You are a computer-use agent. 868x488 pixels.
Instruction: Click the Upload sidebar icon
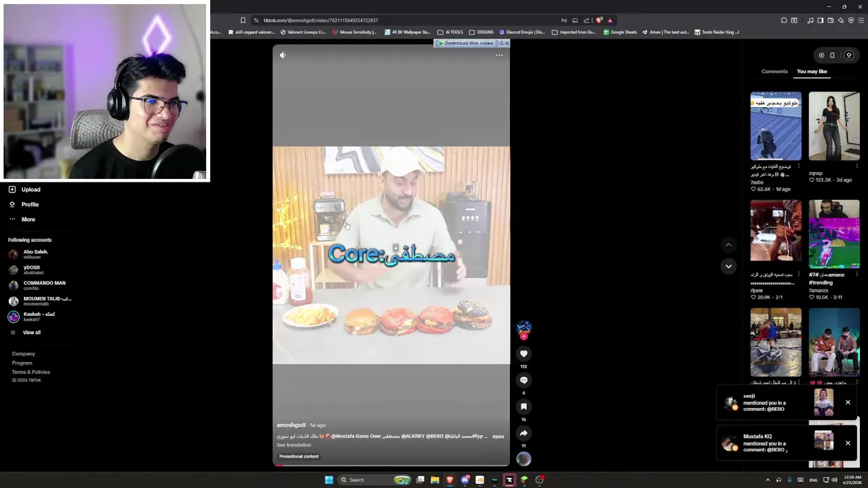click(x=12, y=190)
